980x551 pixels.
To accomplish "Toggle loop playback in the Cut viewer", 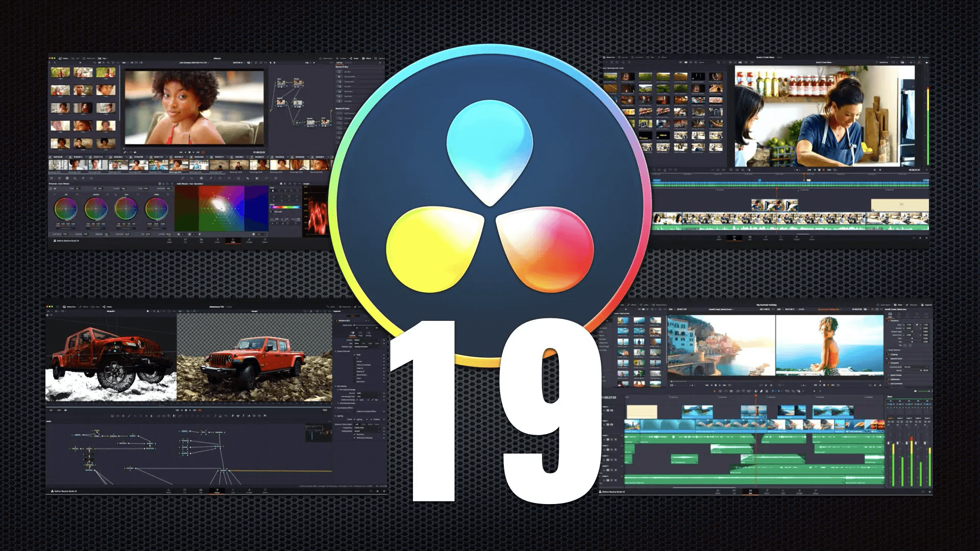I will point(835,170).
